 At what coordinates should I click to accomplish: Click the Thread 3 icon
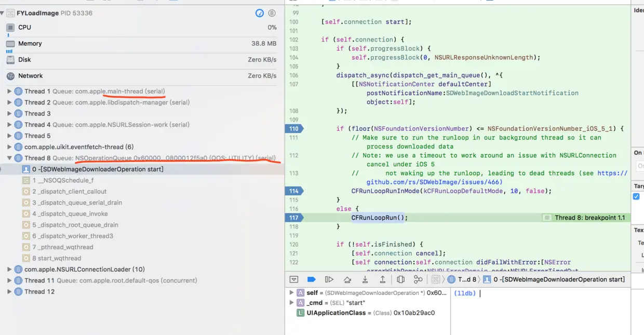click(19, 114)
